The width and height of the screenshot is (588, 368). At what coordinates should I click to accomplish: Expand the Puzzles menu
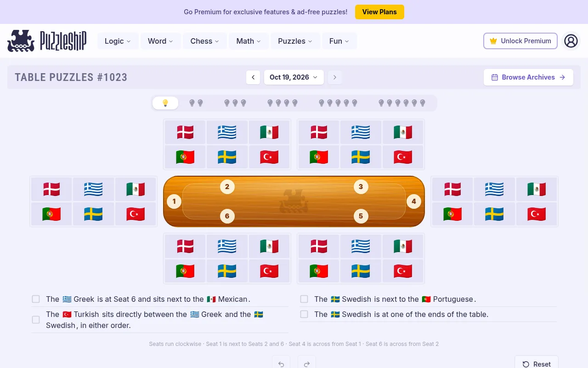click(x=295, y=41)
